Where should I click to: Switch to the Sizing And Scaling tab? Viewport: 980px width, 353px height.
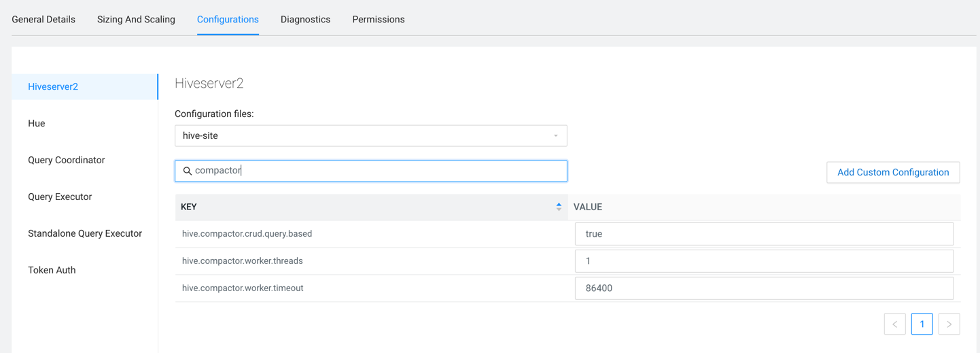pyautogui.click(x=136, y=20)
